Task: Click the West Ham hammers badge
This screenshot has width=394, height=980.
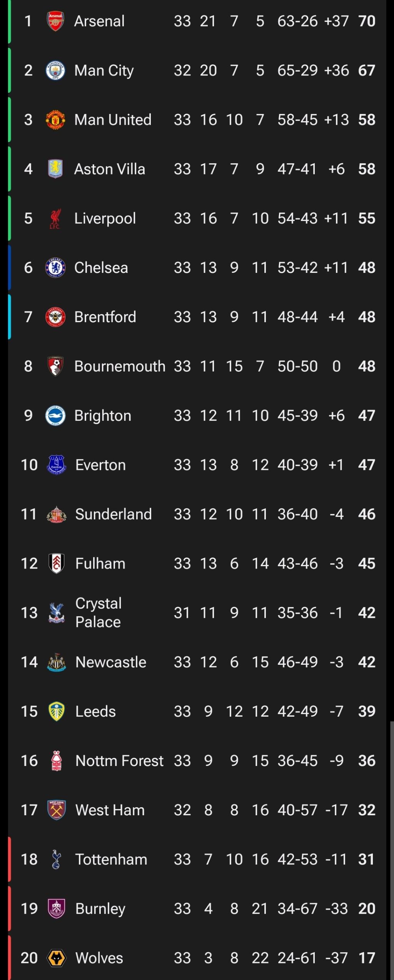Action: pos(56,810)
